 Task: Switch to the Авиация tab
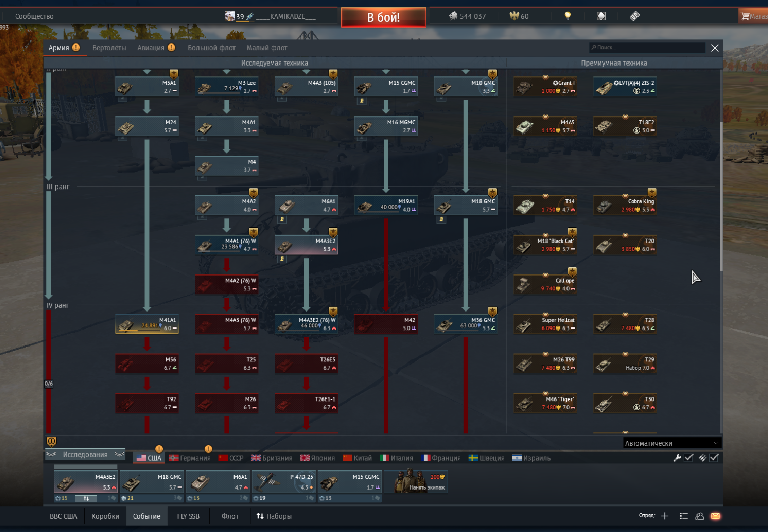click(x=156, y=48)
